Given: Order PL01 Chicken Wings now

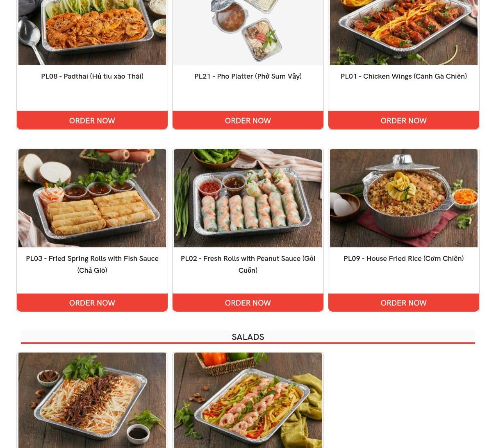Looking at the screenshot, I should tap(404, 120).
